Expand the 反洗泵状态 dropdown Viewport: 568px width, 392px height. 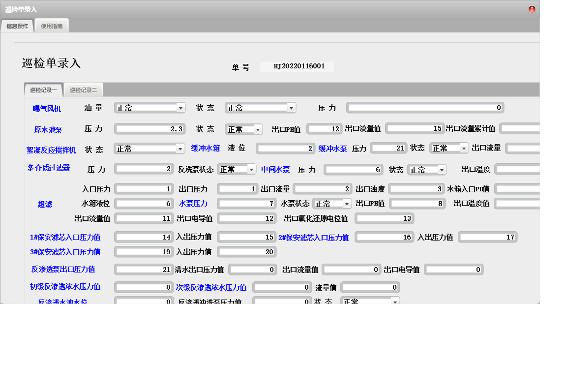(x=251, y=169)
